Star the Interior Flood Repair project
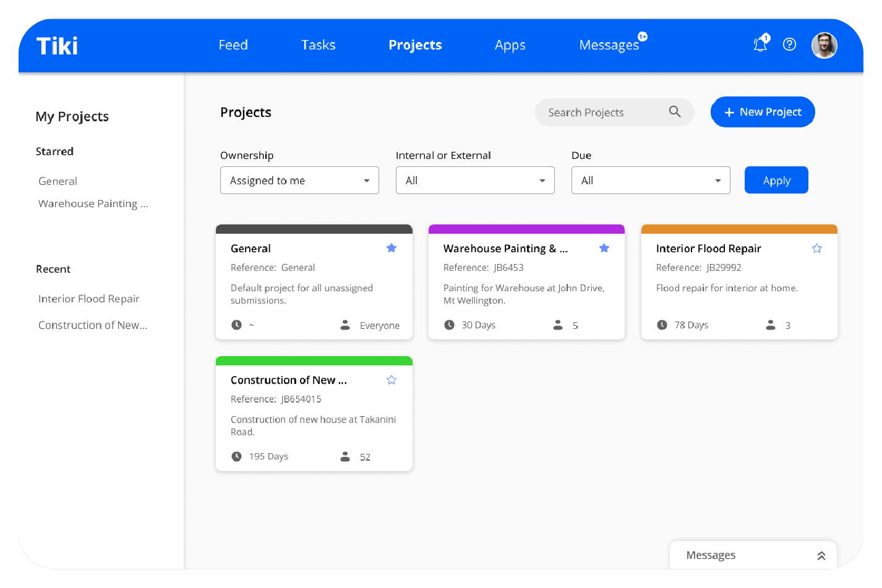This screenshot has width=882, height=588. click(817, 248)
